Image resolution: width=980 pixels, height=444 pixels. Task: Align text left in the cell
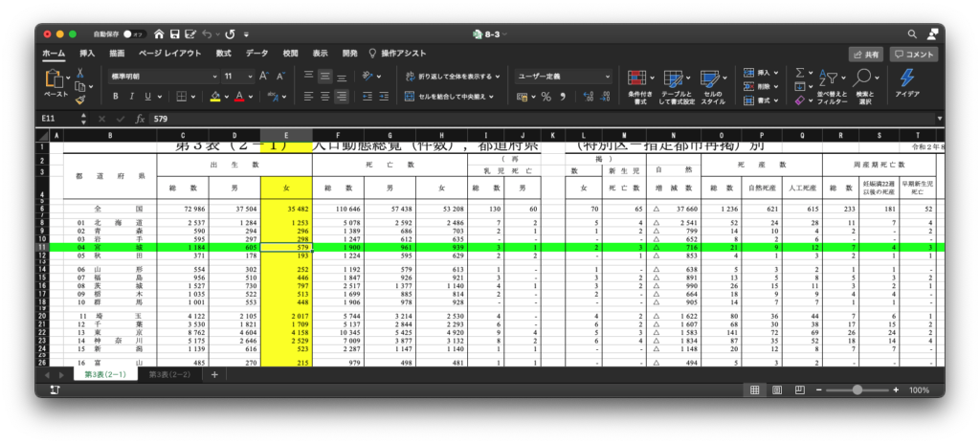(308, 97)
